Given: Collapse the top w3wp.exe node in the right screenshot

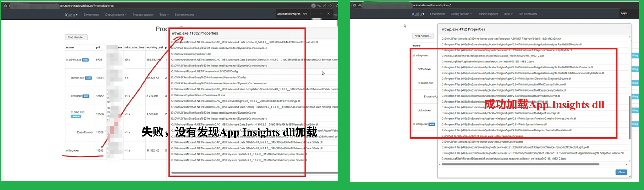Looking at the screenshot, I should 414,56.
